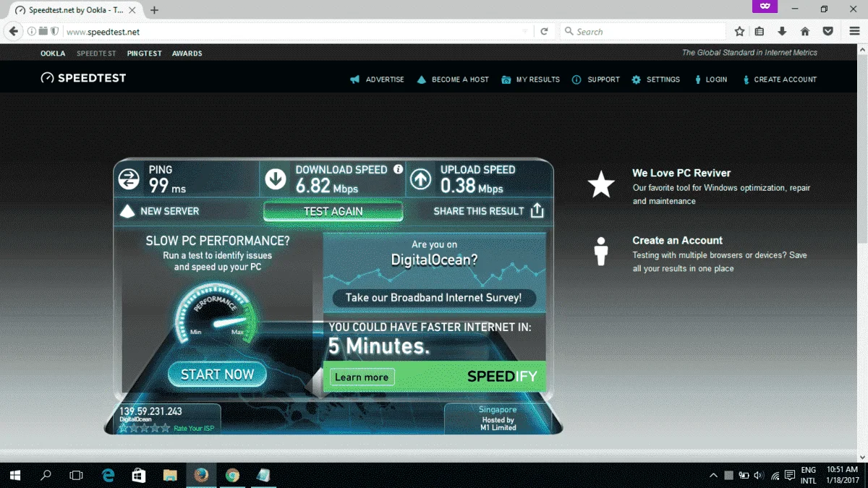Go to PINGTEST in top menu

[x=144, y=53]
